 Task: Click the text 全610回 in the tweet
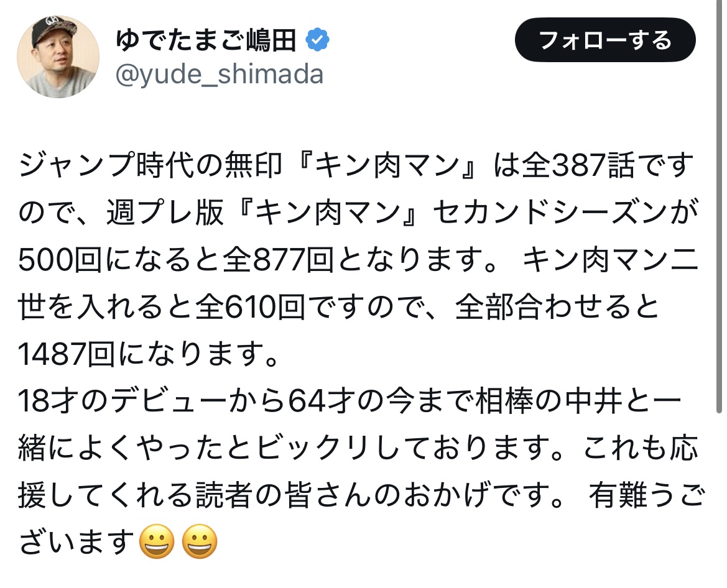(250, 307)
